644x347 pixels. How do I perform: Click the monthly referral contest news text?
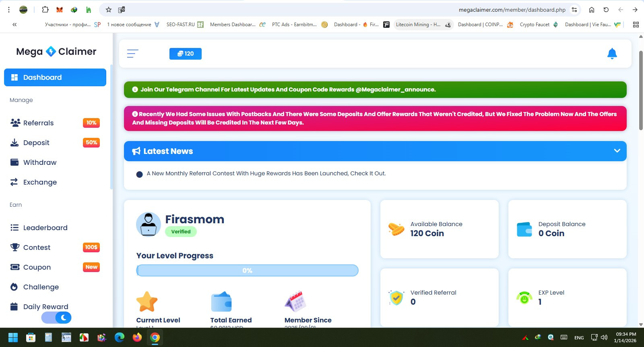coord(266,173)
